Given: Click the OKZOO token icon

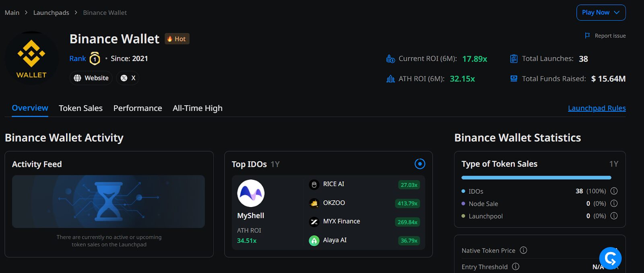Looking at the screenshot, I should pyautogui.click(x=314, y=203).
